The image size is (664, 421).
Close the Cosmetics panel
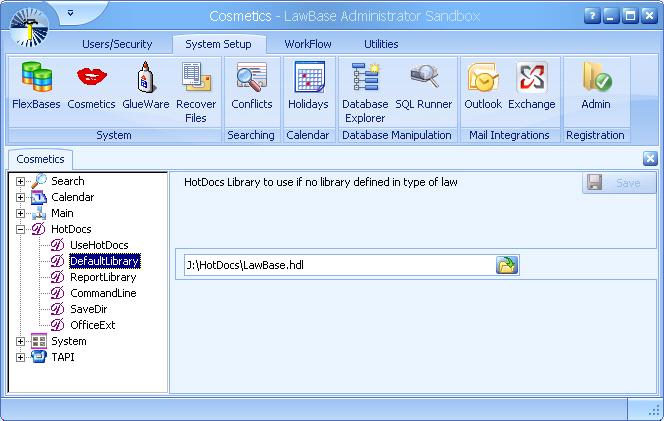point(650,158)
